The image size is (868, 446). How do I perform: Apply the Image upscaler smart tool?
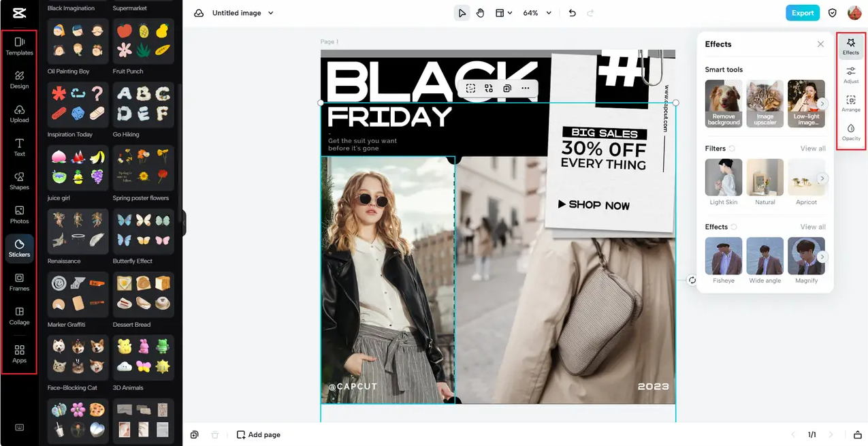pos(765,103)
